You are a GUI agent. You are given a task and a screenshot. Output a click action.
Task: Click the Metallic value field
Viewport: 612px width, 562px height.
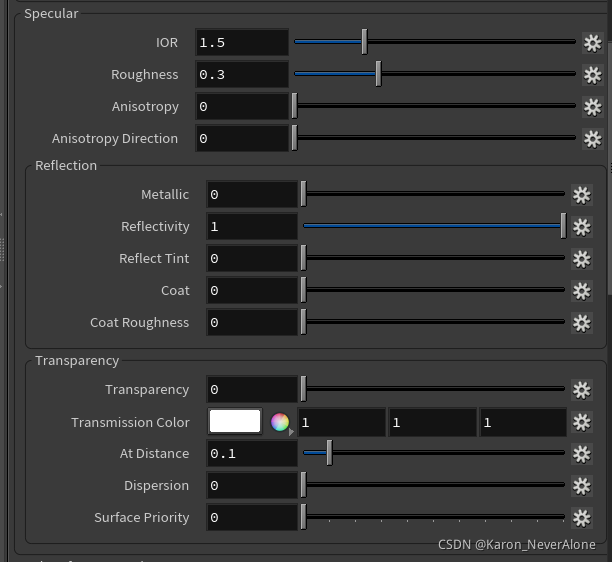tap(252, 195)
